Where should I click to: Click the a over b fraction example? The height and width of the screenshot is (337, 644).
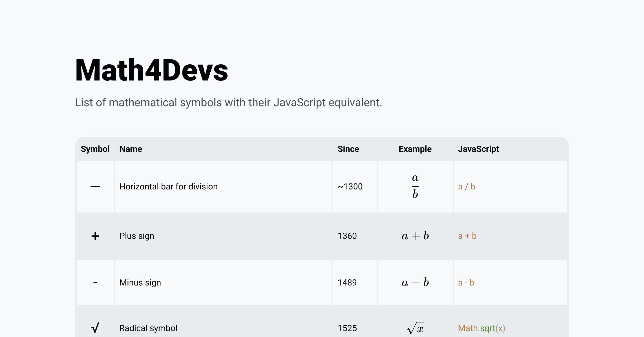415,186
